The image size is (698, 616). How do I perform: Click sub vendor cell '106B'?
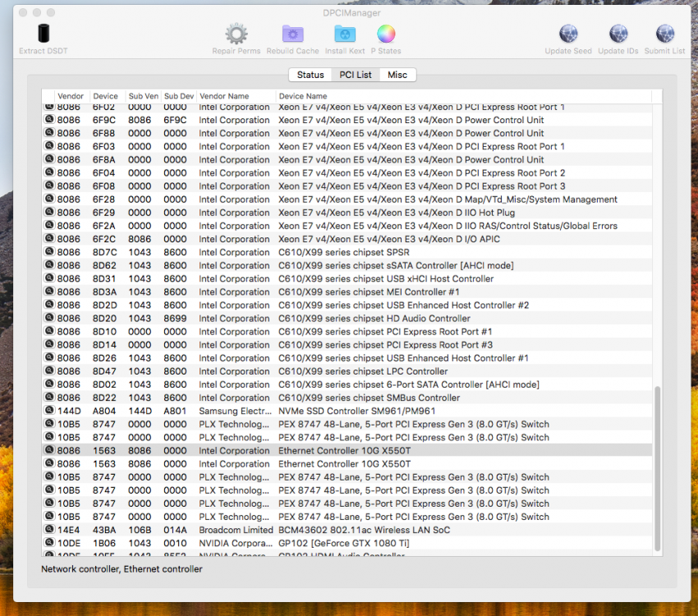[140, 530]
